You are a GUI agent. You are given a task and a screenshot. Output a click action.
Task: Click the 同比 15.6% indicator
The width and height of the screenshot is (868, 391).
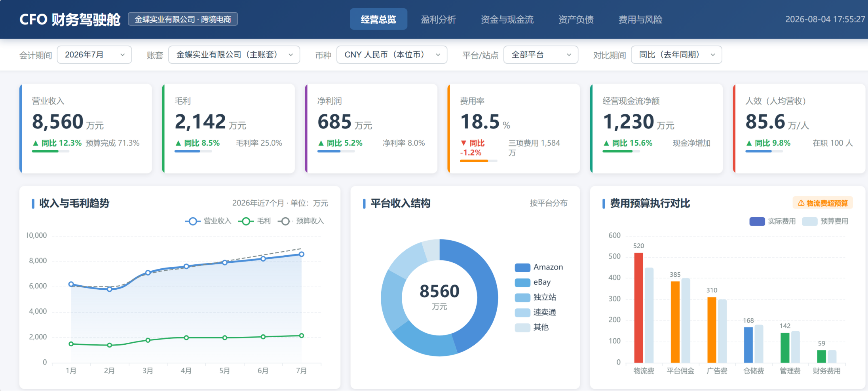pos(628,143)
